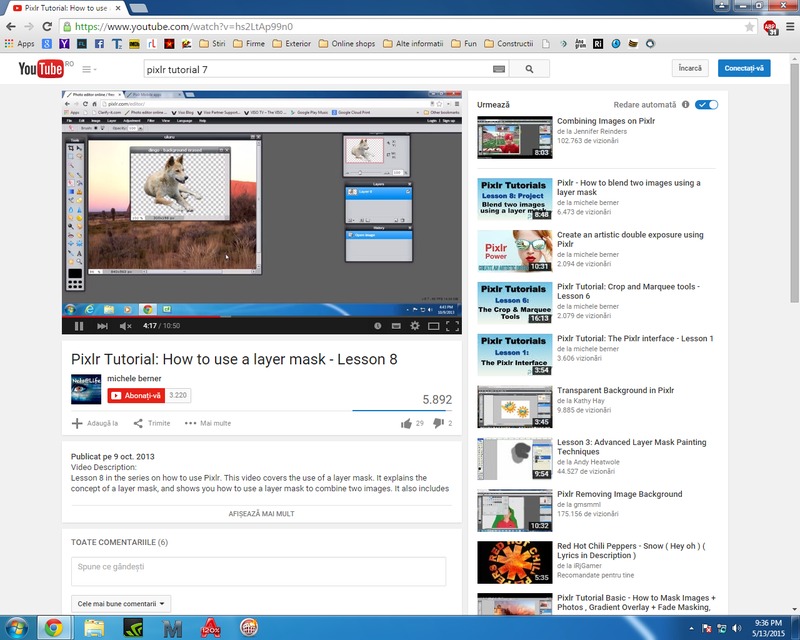Open Online shops bookmarks folder
Screen dimensions: 800x640
(x=347, y=44)
